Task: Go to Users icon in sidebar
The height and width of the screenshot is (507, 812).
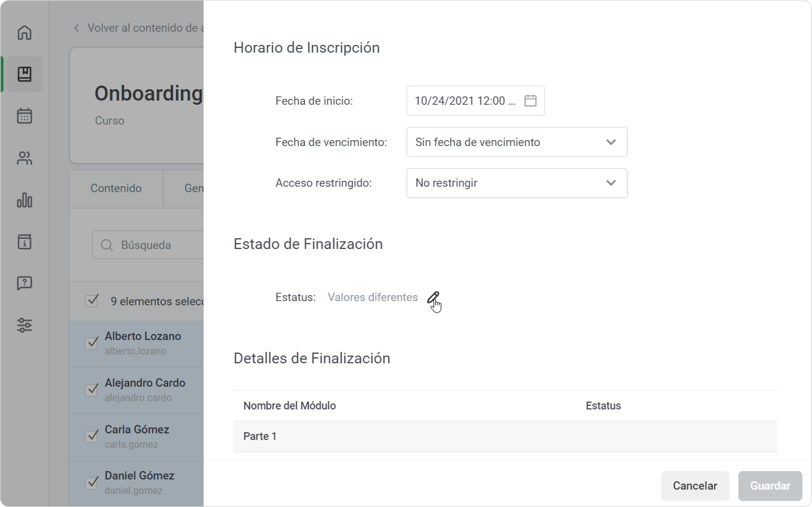Action: pyautogui.click(x=25, y=158)
